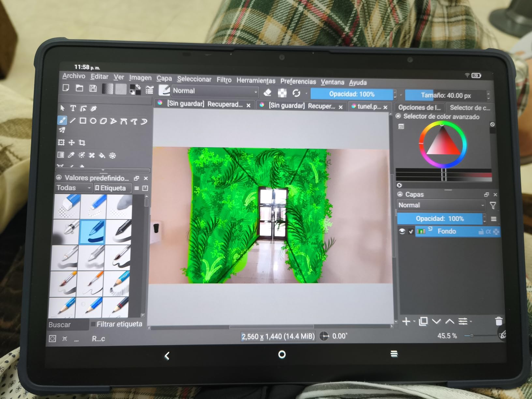This screenshot has height=399, width=532.
Task: Toggle alpha lock on the Fondo layer
Action: click(489, 231)
